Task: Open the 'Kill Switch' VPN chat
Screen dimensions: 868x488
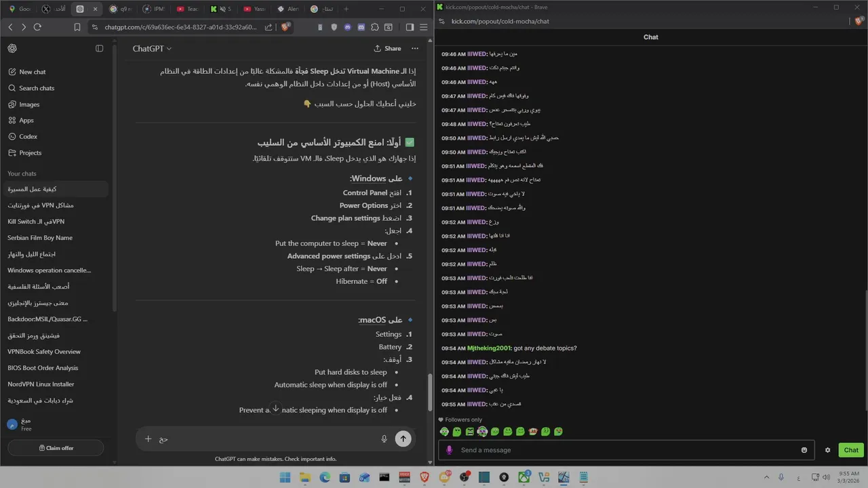Action: (x=54, y=222)
